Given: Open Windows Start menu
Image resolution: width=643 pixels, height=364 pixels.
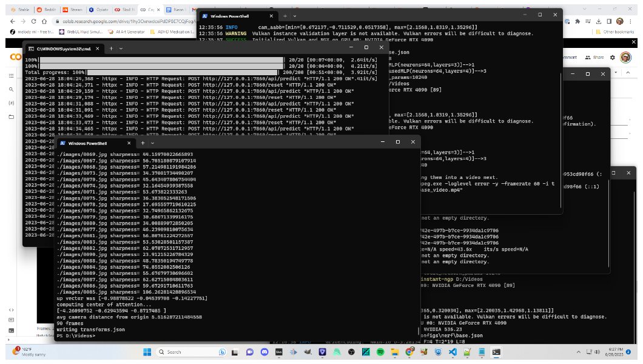Looking at the screenshot, I should pos(147,352).
